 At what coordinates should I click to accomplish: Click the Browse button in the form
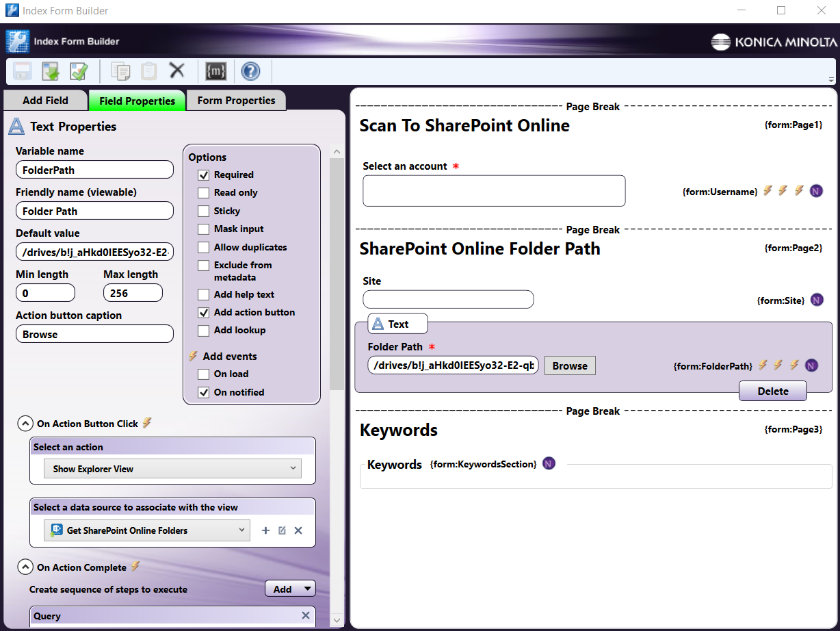570,365
